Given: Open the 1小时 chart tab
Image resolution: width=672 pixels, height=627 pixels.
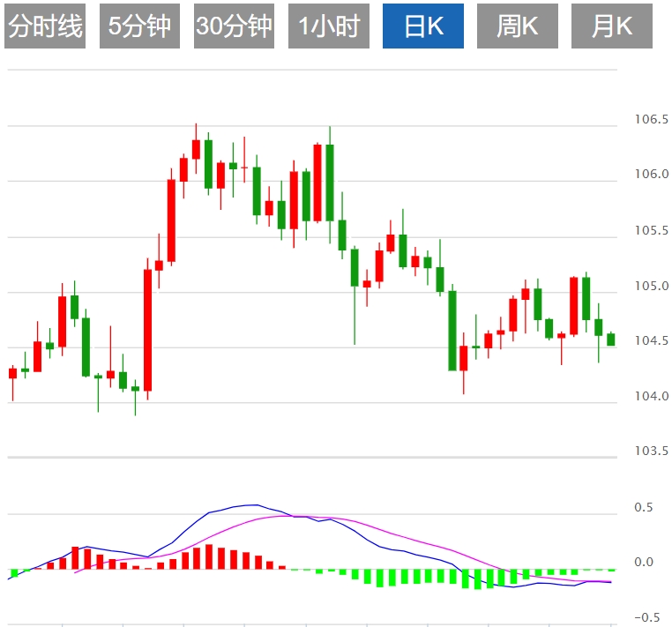Looking at the screenshot, I should pyautogui.click(x=329, y=26).
